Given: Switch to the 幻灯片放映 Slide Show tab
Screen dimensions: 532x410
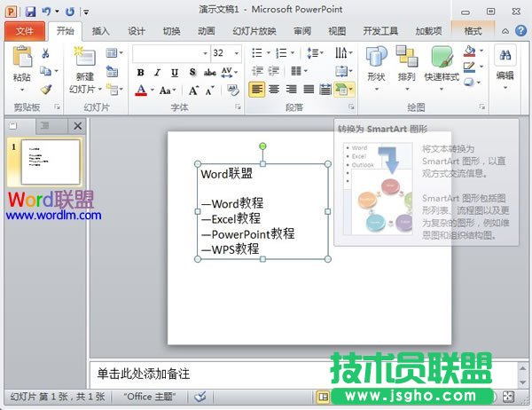Looking at the screenshot, I should (x=254, y=31).
